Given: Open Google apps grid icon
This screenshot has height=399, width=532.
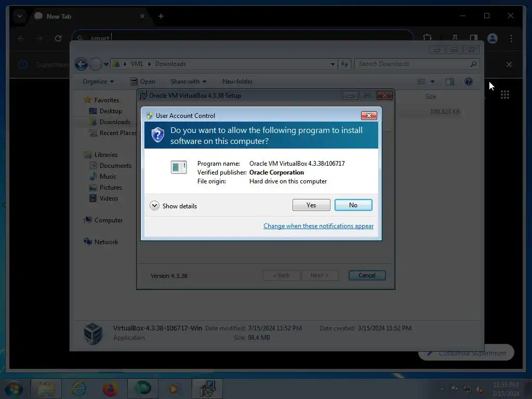Looking at the screenshot, I should (x=505, y=95).
